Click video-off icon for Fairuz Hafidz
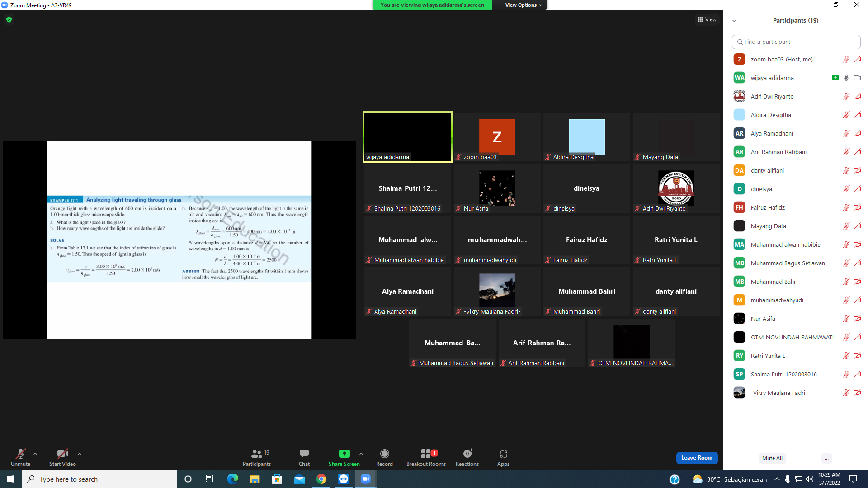 [x=857, y=207]
